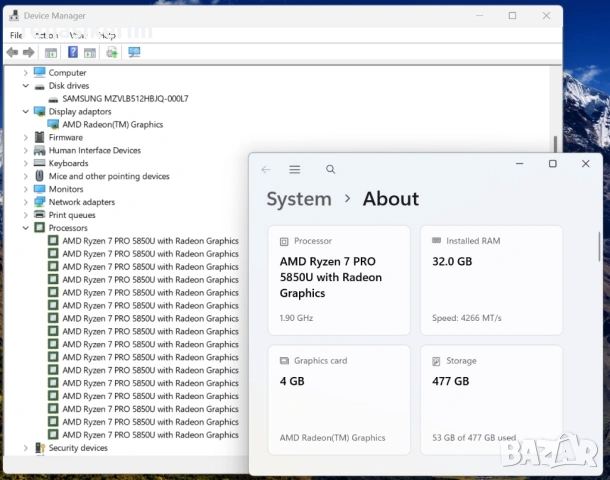Viewport: 610px width, 480px height.
Task: Click the Processor info card
Action: click(339, 280)
